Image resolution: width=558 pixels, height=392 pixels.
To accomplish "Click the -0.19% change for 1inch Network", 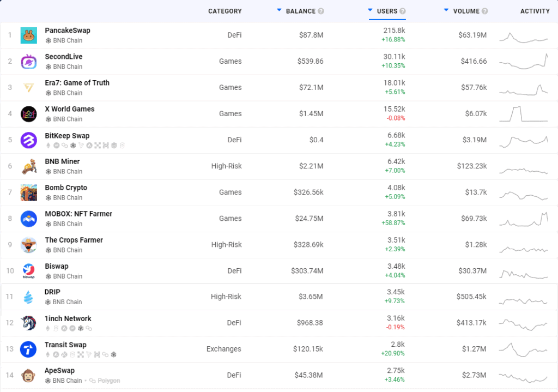I will tap(396, 327).
